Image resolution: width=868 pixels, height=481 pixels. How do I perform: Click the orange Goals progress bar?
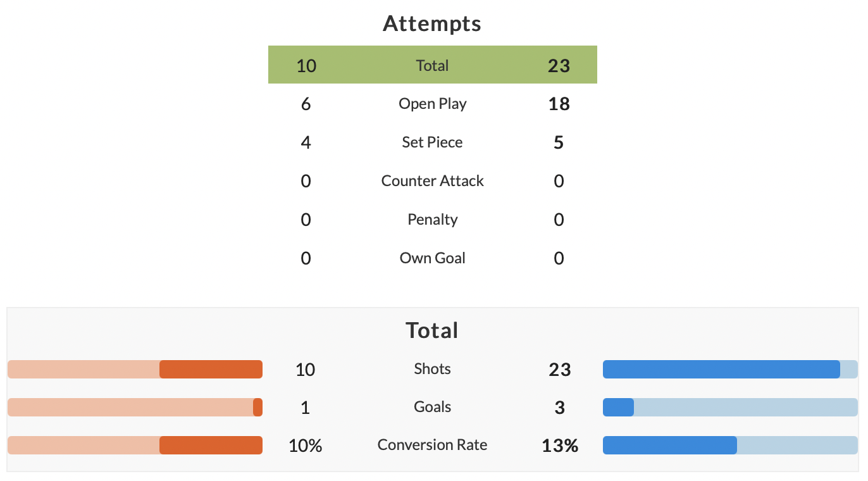[x=135, y=407]
